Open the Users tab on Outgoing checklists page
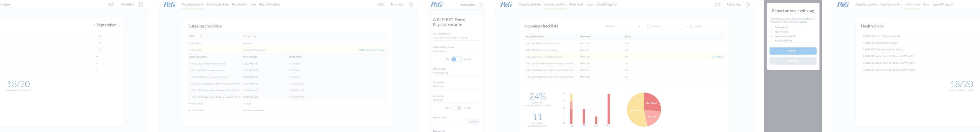This screenshot has width=980, height=132. click(253, 5)
